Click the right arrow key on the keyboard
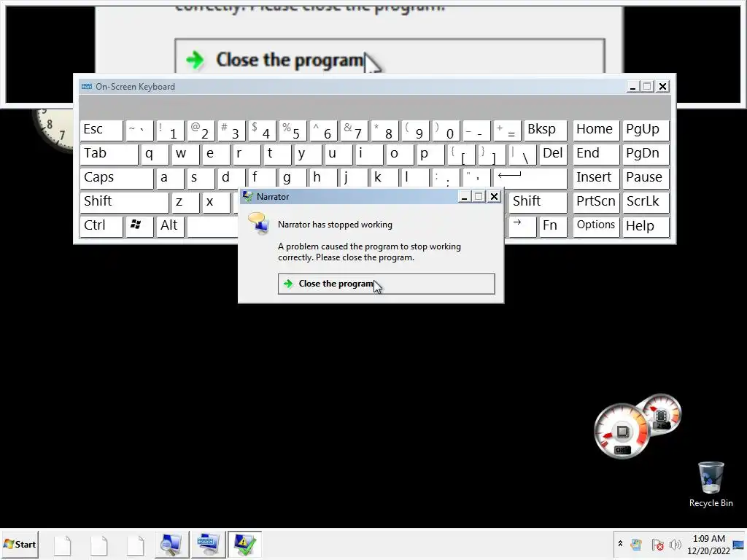747x560 pixels. click(522, 226)
